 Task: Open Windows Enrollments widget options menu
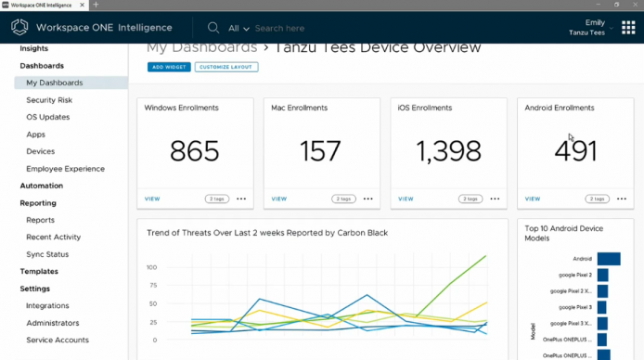coord(241,199)
